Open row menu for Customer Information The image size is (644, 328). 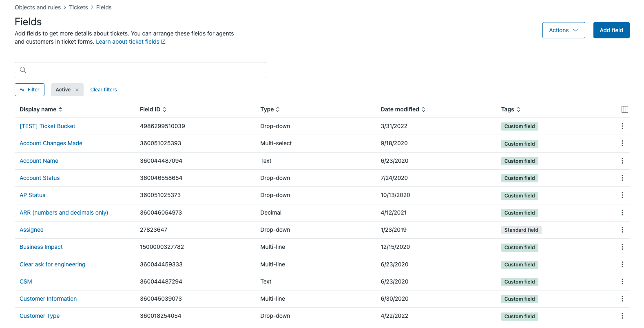click(x=622, y=299)
